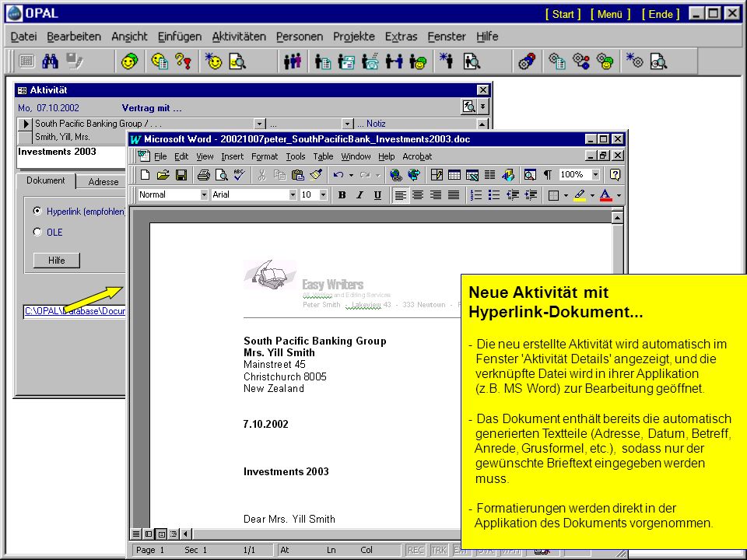747x560 pixels.
Task: Open the South Pacific Banking Group dropdown
Action: point(260,124)
